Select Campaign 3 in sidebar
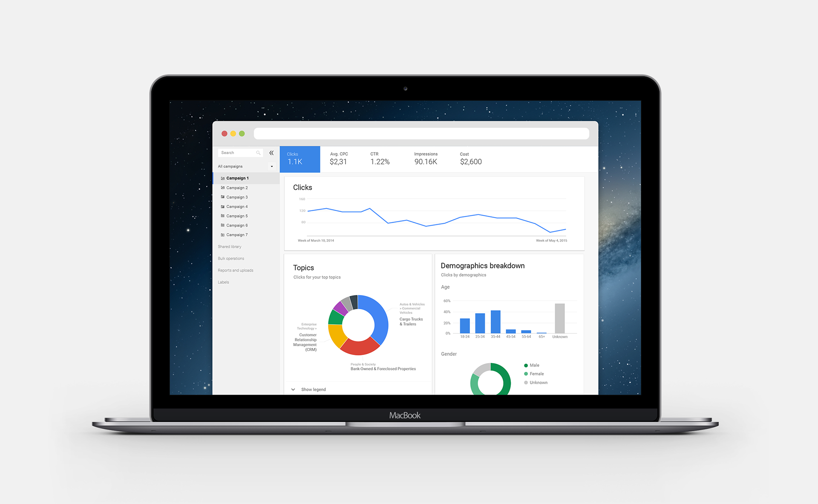The height and width of the screenshot is (504, 818). [239, 198]
